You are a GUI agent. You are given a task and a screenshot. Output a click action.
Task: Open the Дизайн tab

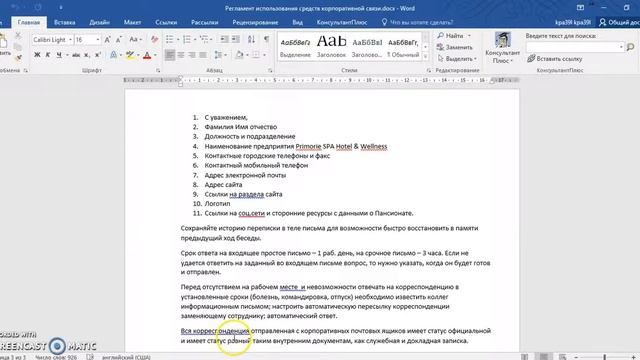pyautogui.click(x=99, y=22)
